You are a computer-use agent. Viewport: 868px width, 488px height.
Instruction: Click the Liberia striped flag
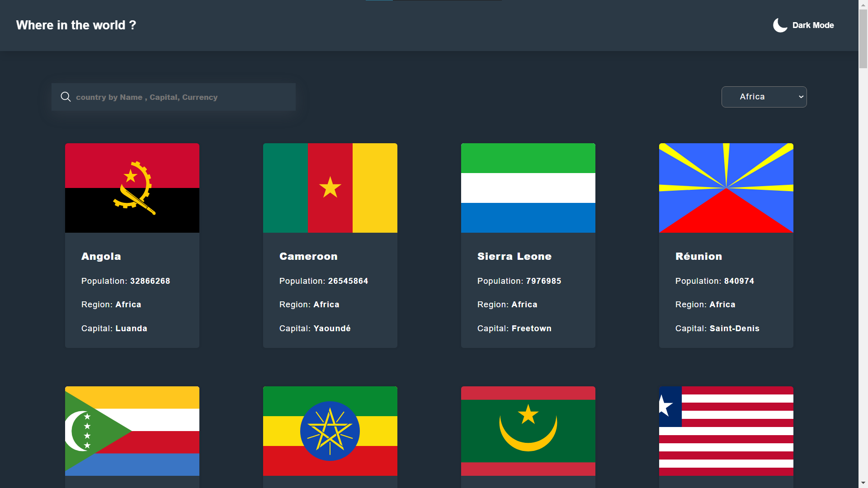[x=726, y=431]
